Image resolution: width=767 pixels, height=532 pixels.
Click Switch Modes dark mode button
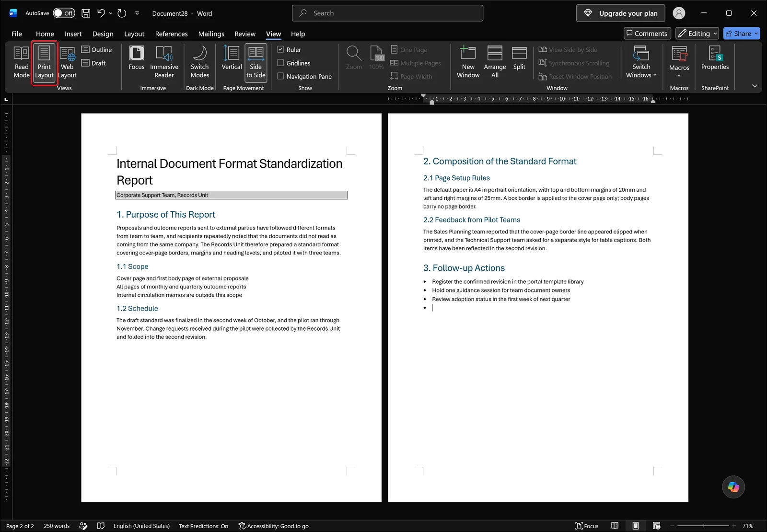pyautogui.click(x=200, y=62)
